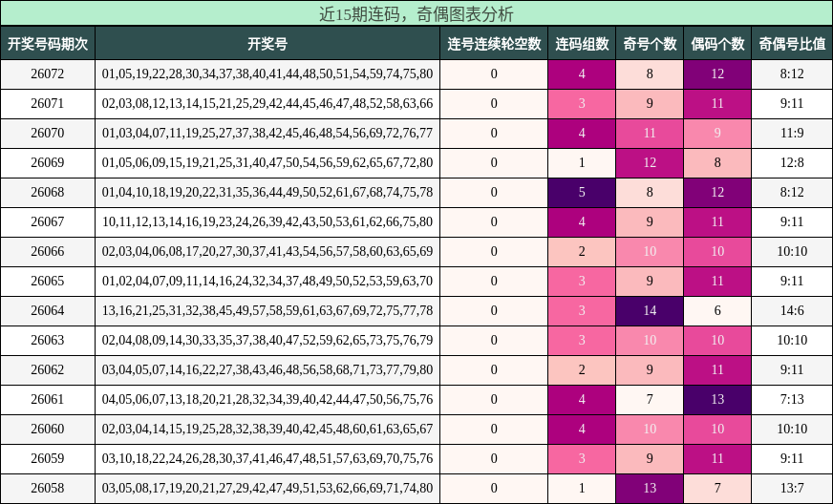
Task: Click 偶码个数 value 13 in row 26061
Action: [x=717, y=399]
